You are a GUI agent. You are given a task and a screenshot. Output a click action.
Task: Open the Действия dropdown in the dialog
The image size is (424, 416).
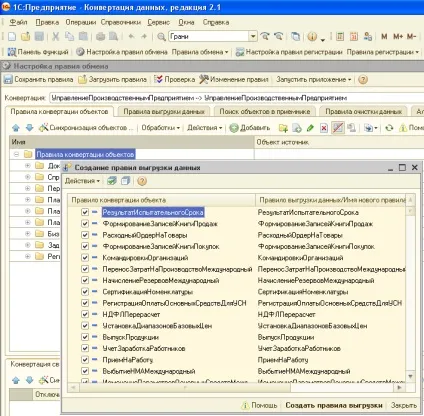coord(82,181)
